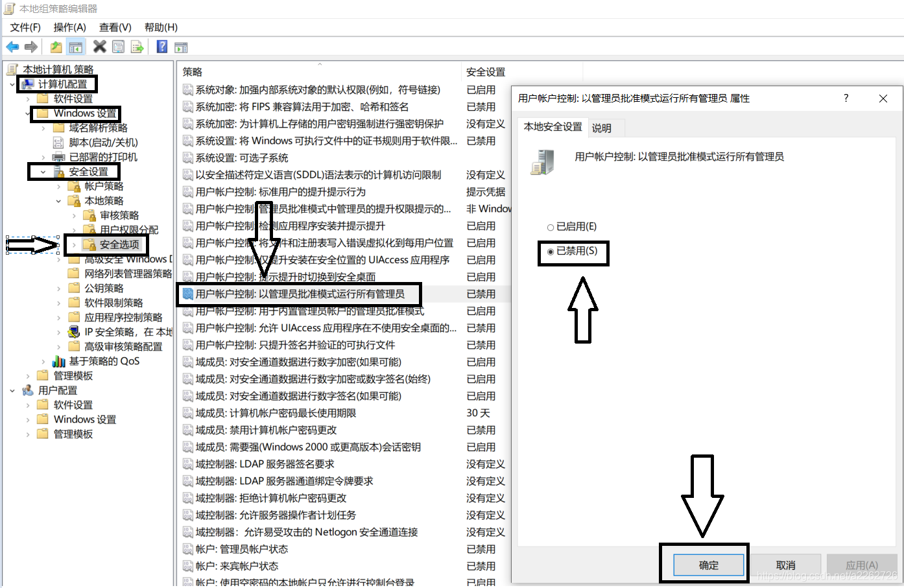Sort by the 策略 column header
This screenshot has width=904, height=588.
[x=319, y=71]
